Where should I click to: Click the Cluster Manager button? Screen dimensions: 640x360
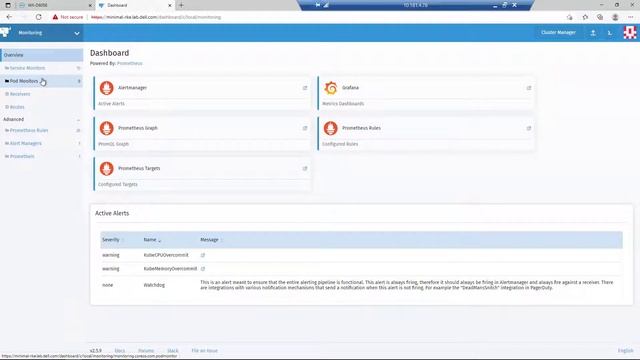[558, 33]
